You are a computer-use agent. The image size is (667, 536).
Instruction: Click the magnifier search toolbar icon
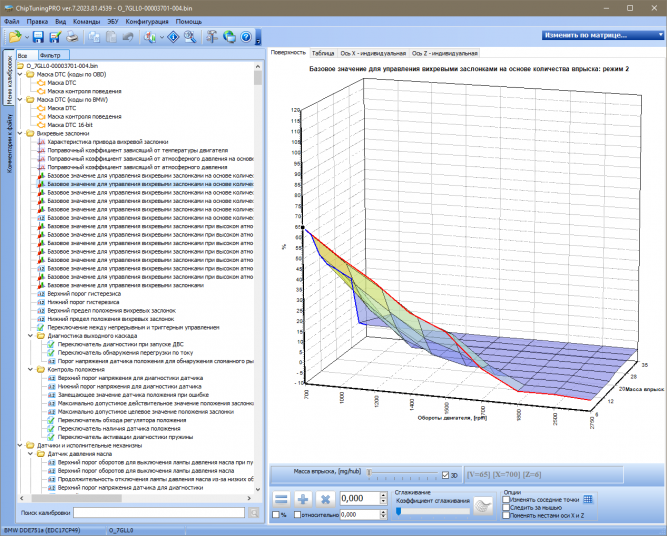(x=190, y=37)
